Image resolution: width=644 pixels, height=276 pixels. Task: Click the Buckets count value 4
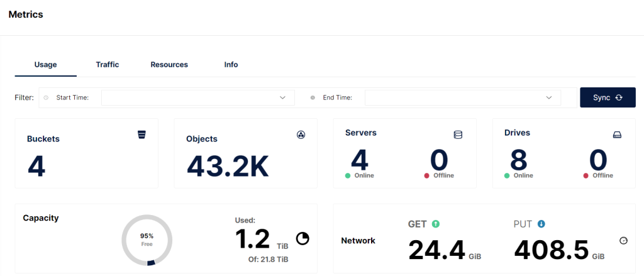coord(36,166)
